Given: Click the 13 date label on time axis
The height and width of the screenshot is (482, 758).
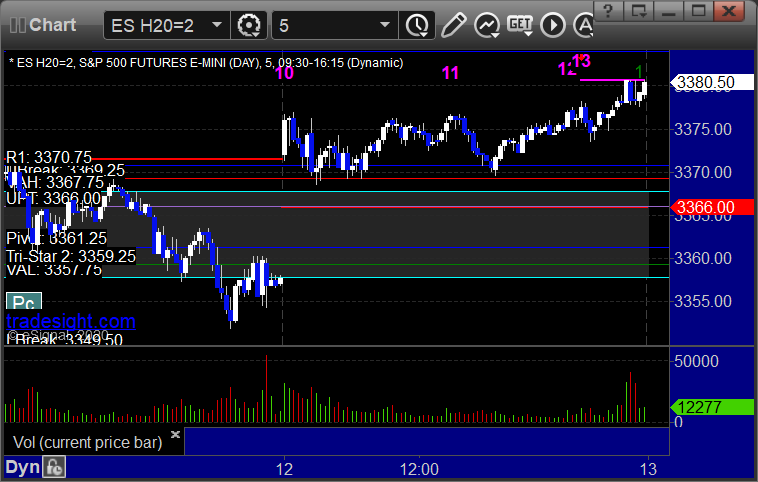Looking at the screenshot, I should [648, 469].
